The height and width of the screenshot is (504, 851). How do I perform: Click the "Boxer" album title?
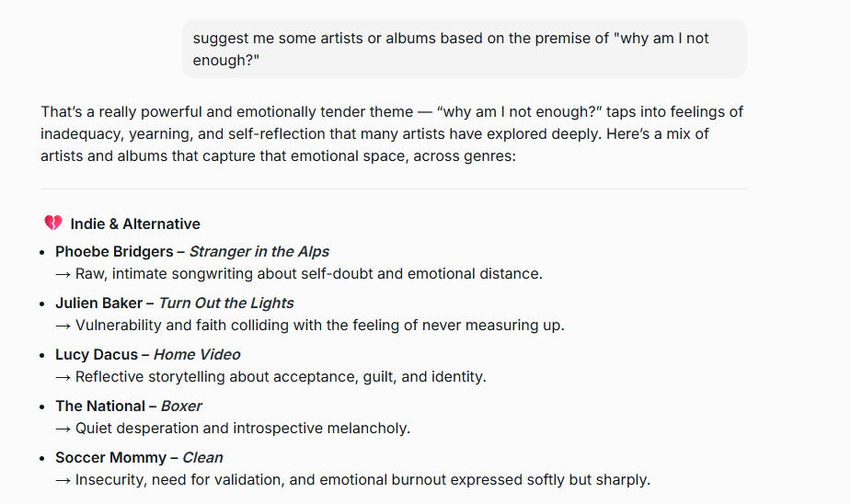[x=181, y=406]
